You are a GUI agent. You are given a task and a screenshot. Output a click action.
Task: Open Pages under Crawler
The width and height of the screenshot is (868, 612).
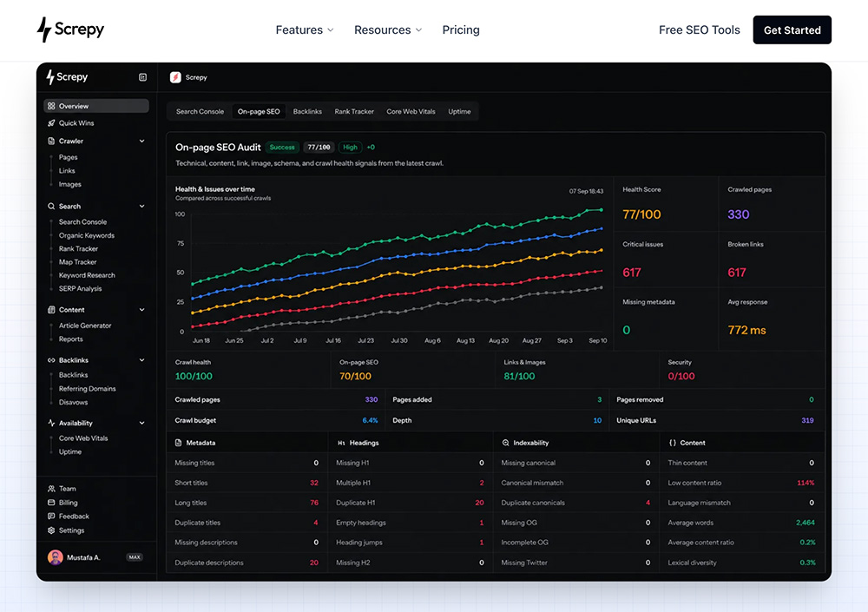click(68, 157)
